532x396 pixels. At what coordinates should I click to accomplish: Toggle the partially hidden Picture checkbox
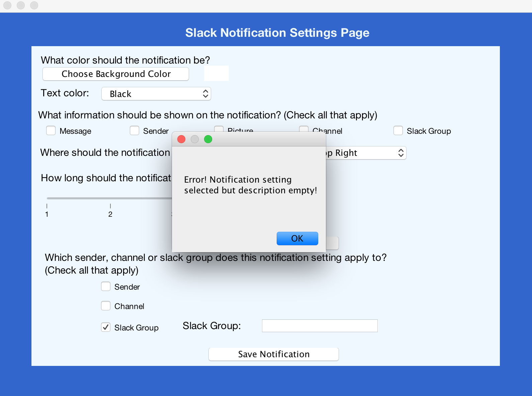point(219,129)
